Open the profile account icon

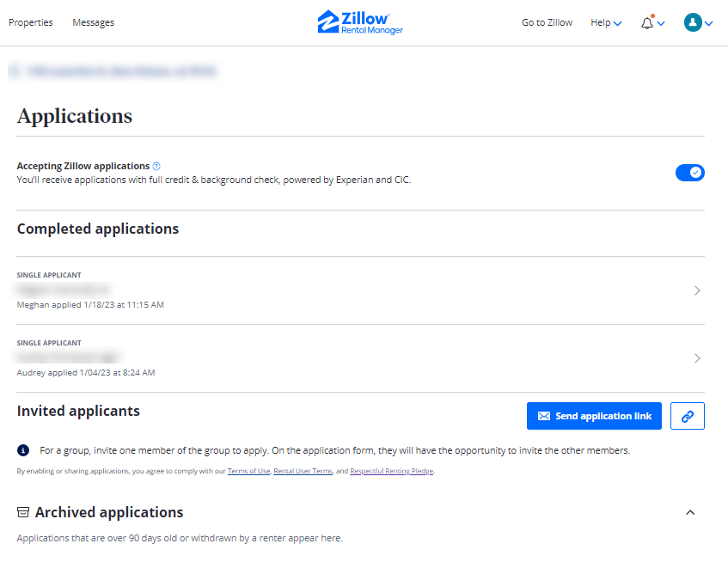[x=694, y=22]
